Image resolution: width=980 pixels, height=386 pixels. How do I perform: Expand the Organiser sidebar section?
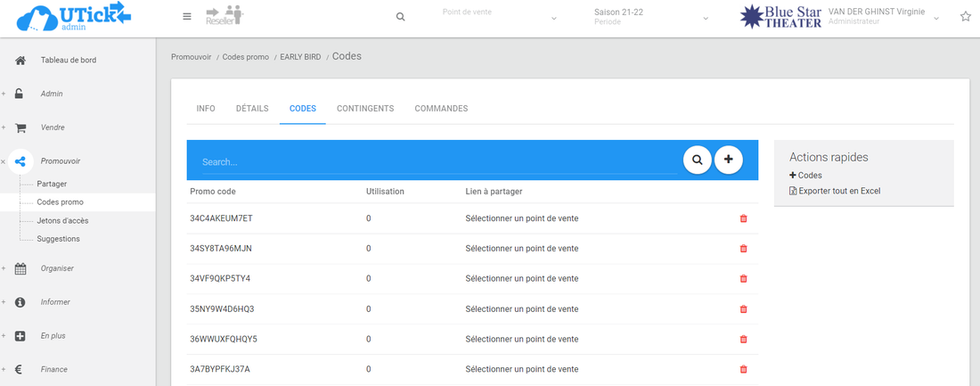[57, 268]
